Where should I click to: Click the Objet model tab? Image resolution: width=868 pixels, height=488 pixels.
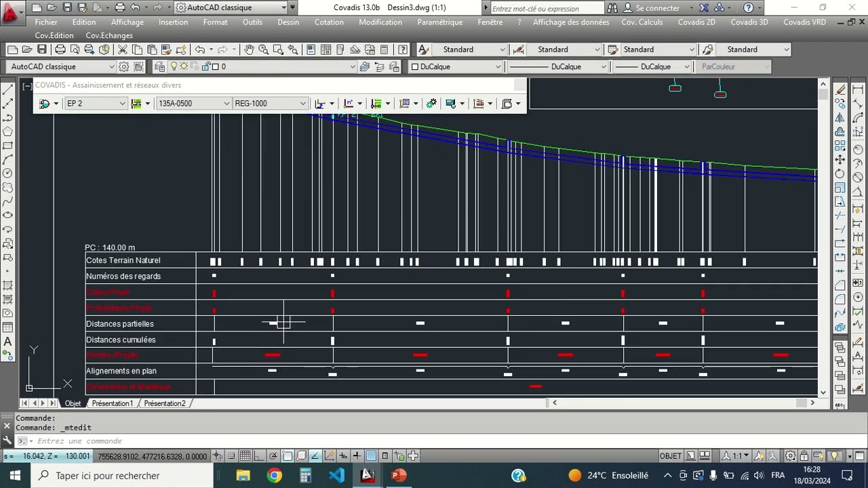click(73, 403)
